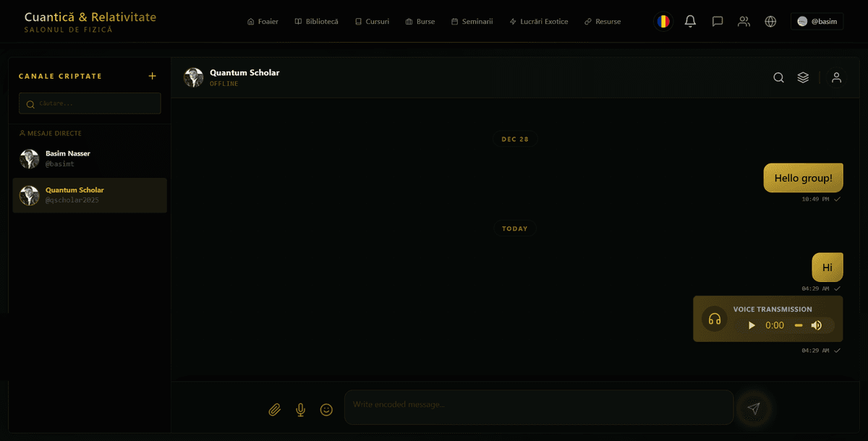This screenshot has height=441, width=868.
Task: Click the layers icon in chat header
Action: (x=803, y=78)
